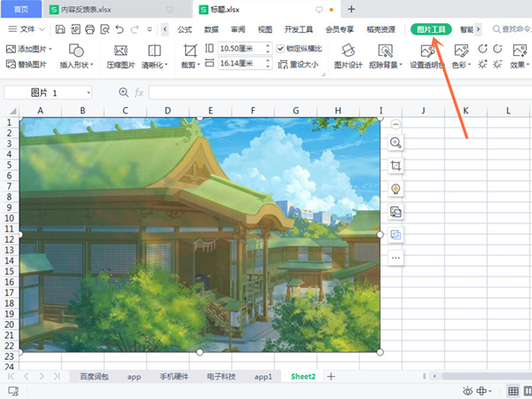Image resolution: width=532 pixels, height=399 pixels.
Task: Add a new sheet with the plus button
Action: tap(332, 376)
